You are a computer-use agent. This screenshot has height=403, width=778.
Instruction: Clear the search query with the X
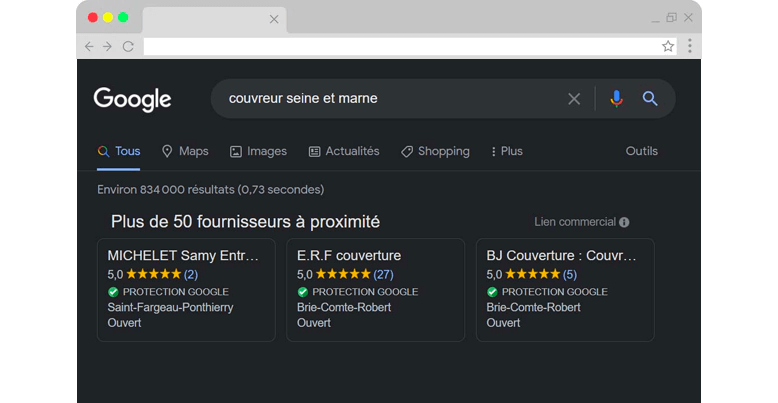[574, 99]
